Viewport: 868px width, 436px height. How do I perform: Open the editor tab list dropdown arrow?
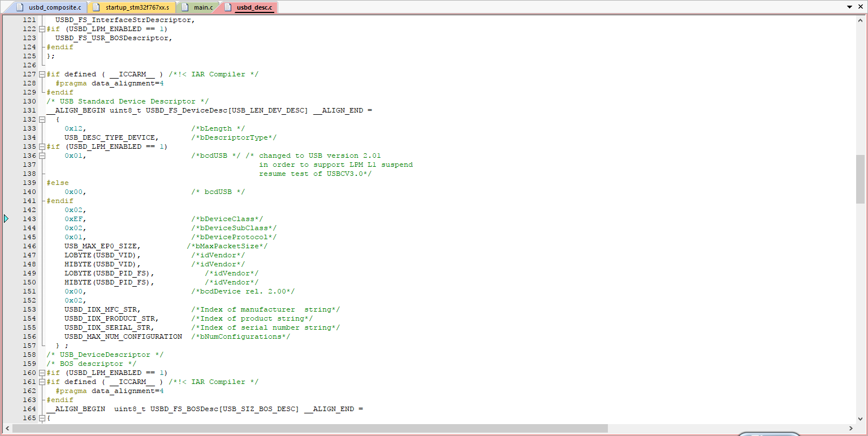tap(850, 7)
